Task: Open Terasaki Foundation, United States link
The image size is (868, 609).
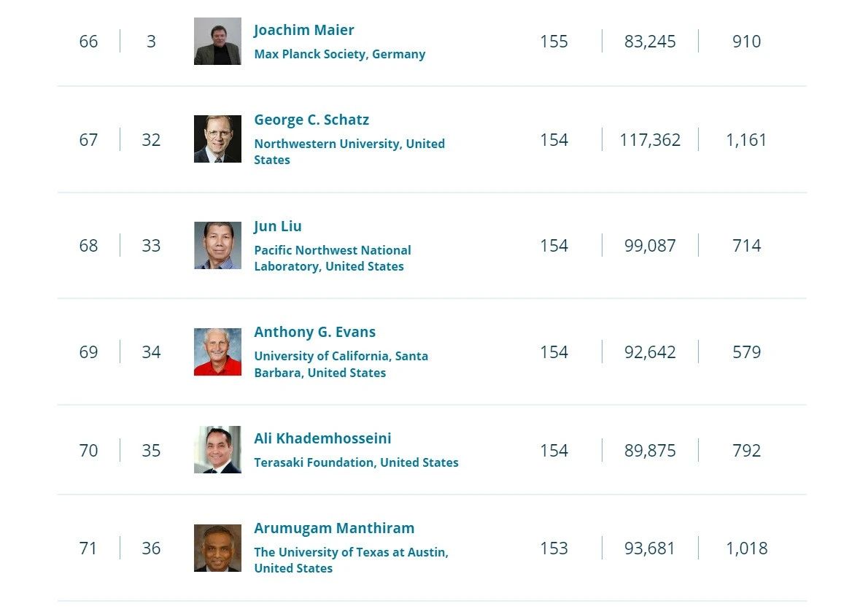Action: (356, 462)
